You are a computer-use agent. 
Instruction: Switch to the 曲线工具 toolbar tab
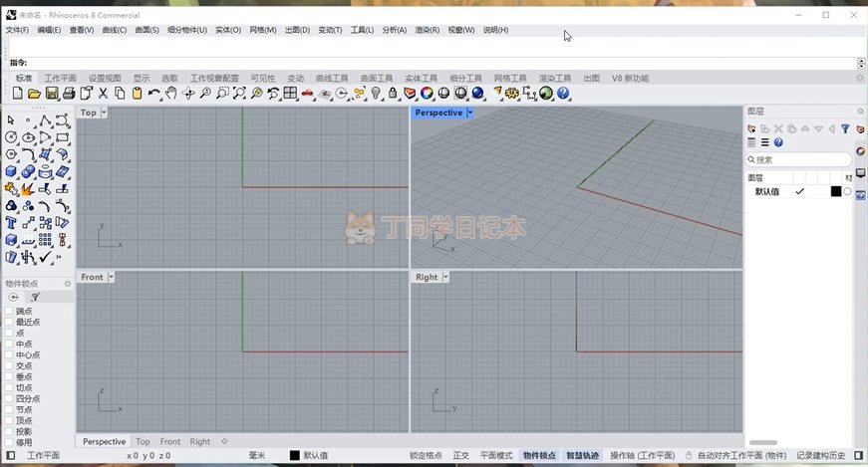coord(332,78)
